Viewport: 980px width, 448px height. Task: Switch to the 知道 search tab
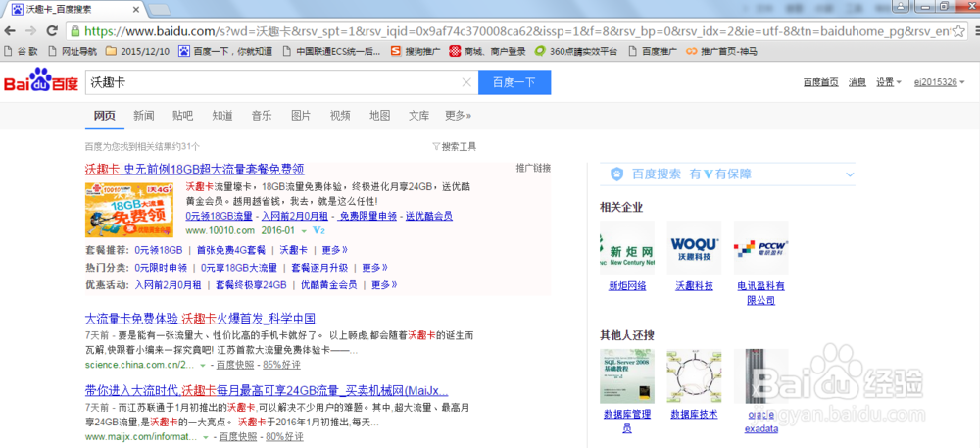221,116
